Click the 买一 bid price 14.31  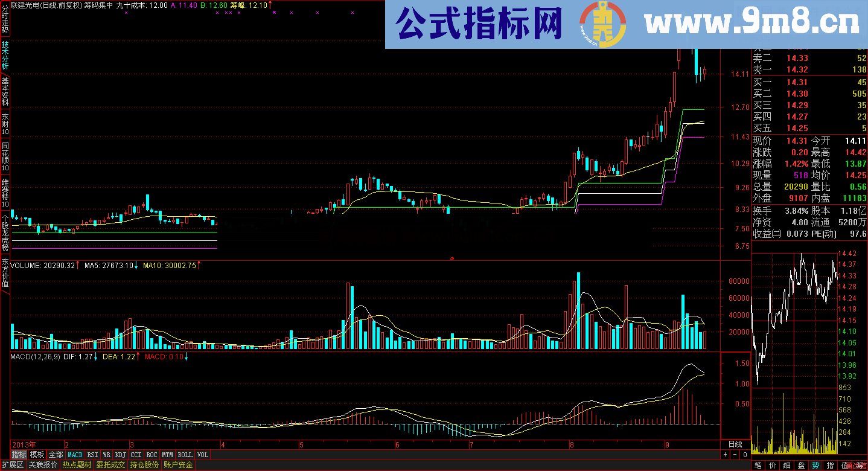coord(798,82)
